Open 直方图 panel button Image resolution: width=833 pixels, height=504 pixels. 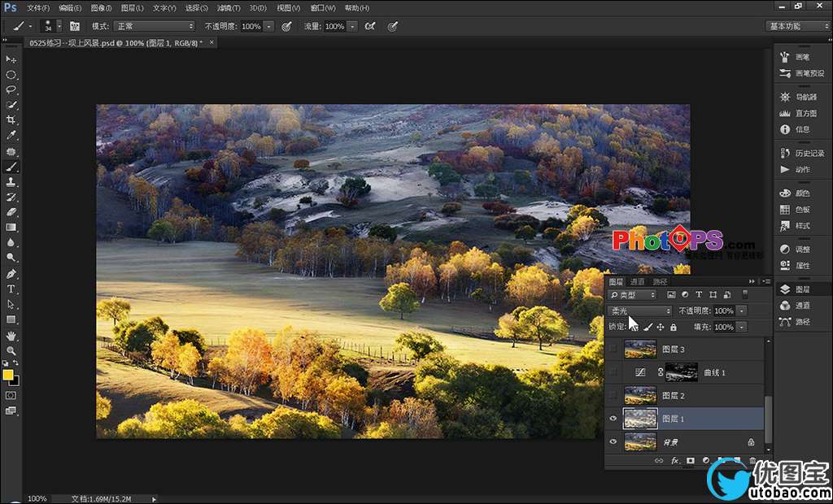(x=799, y=113)
